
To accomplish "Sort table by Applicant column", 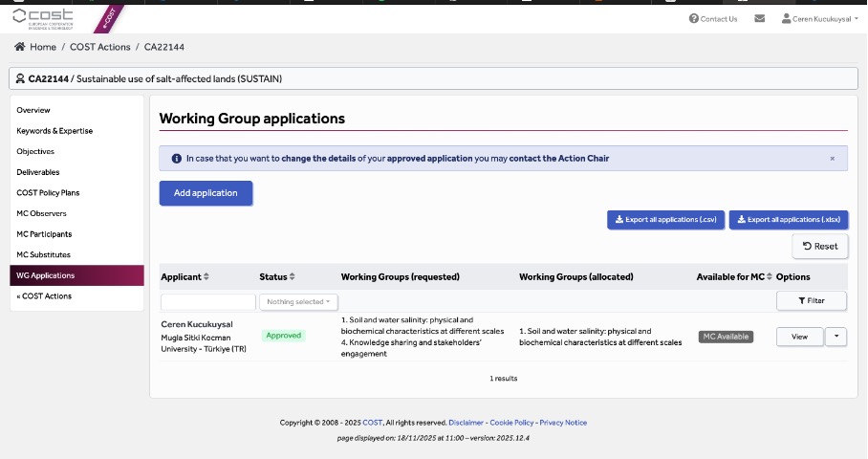I will point(206,277).
